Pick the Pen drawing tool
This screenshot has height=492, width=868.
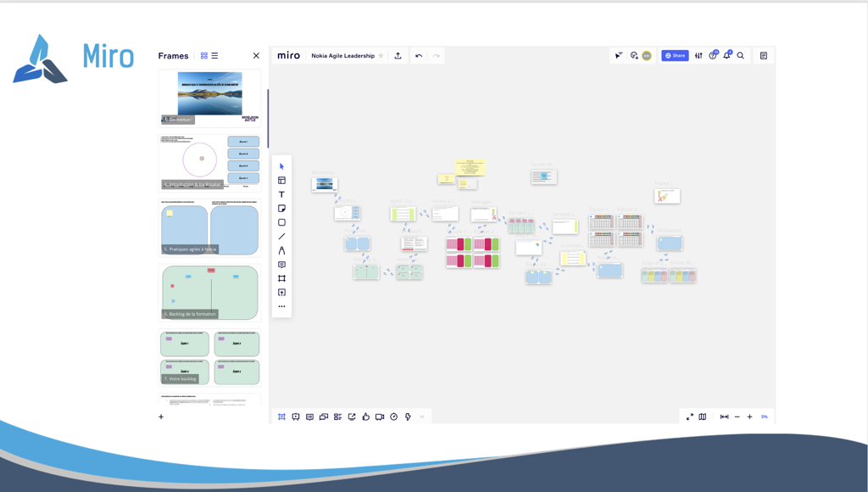[x=281, y=250]
